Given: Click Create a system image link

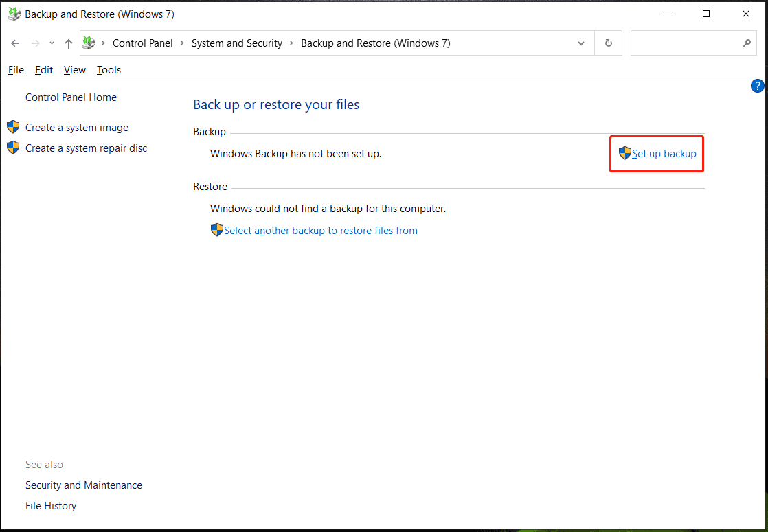Looking at the screenshot, I should 77,127.
